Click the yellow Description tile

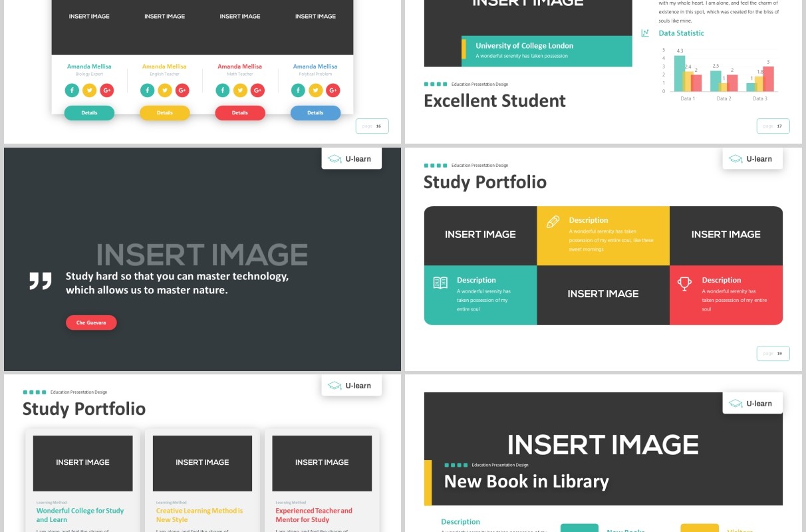pos(603,235)
